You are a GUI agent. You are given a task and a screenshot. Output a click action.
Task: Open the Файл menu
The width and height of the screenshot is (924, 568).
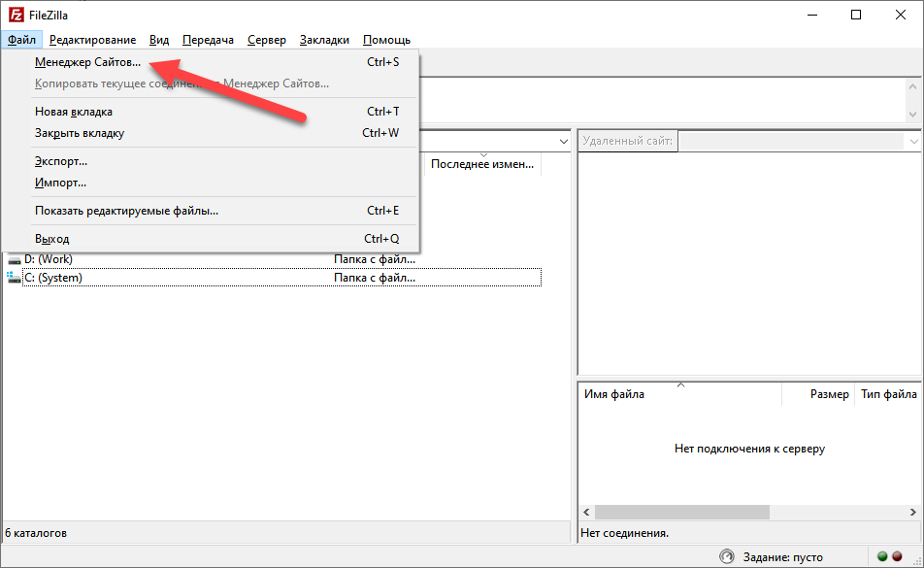21,40
